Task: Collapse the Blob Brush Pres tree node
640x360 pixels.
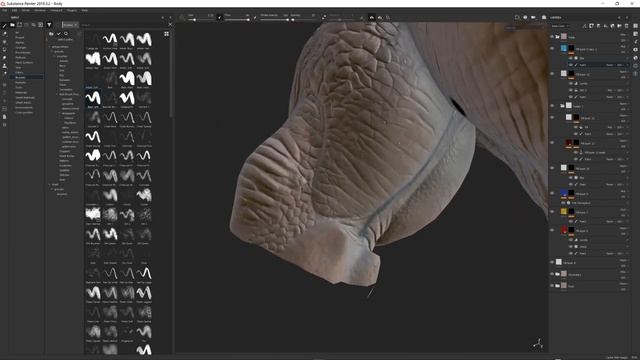Action: tap(57, 94)
